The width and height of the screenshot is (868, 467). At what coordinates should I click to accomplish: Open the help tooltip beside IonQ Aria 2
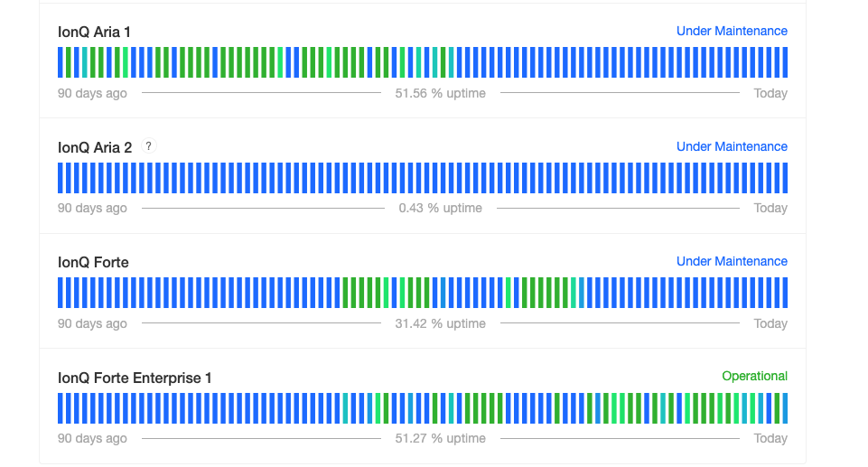click(148, 146)
